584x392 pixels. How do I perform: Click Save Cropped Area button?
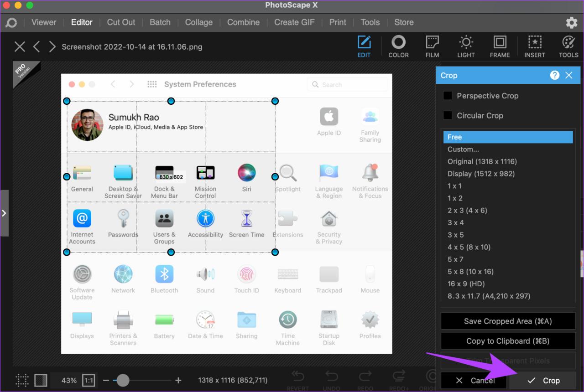508,321
